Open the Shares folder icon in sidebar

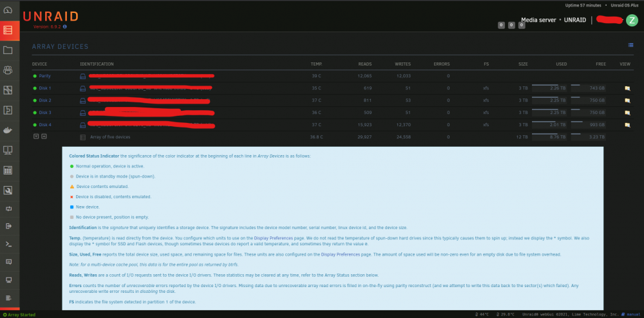click(x=8, y=50)
